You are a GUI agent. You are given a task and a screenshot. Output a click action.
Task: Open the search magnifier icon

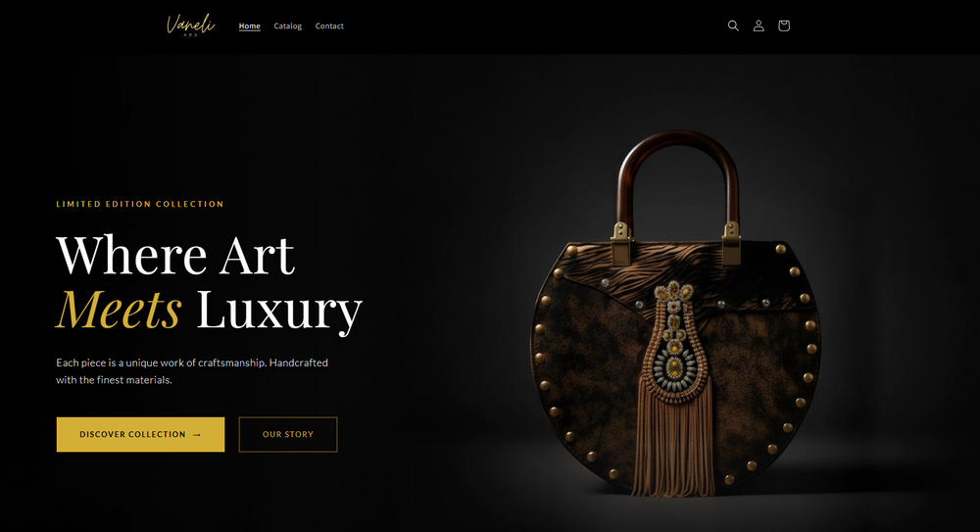click(733, 25)
